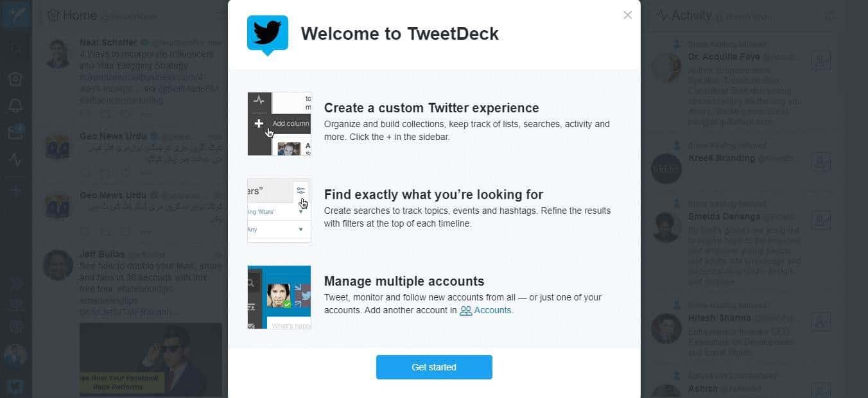Viewport: 868px width, 398px height.
Task: Jump to the Home column via the sidebar icon
Action: pyautogui.click(x=15, y=78)
